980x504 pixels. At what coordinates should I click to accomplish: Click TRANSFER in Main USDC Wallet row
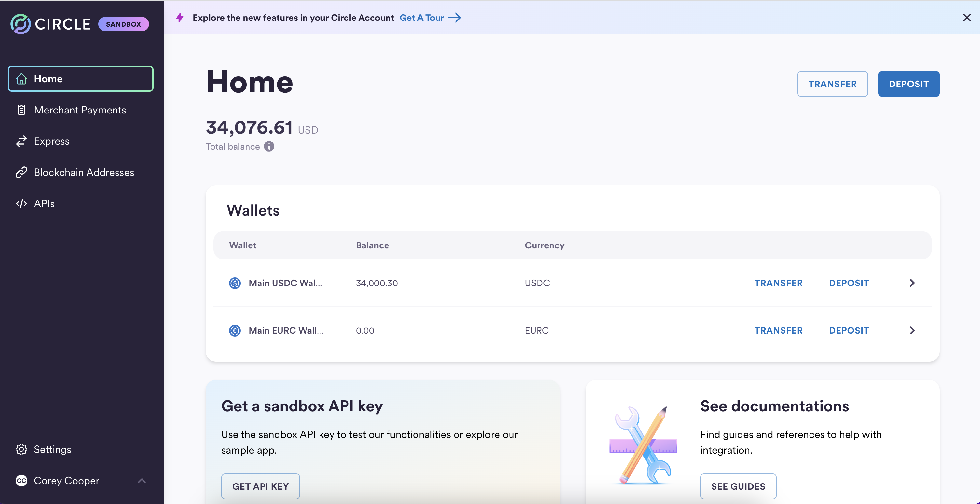[x=778, y=283]
